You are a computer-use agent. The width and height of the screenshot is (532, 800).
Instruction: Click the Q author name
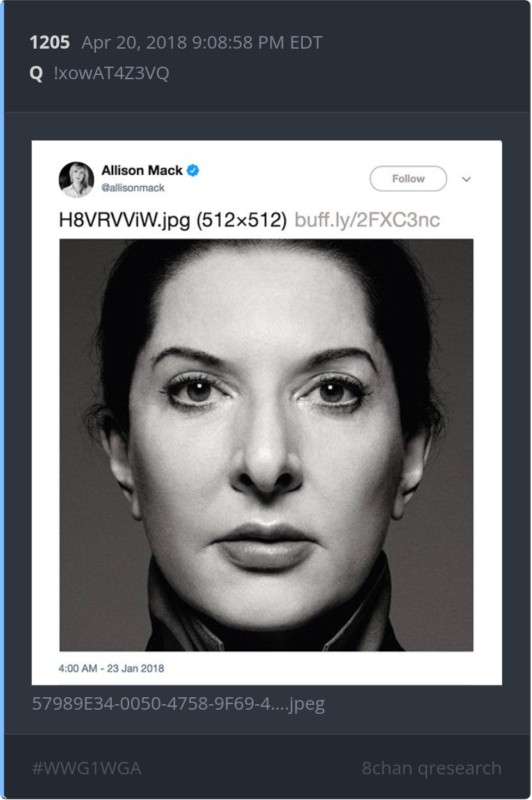(36, 74)
